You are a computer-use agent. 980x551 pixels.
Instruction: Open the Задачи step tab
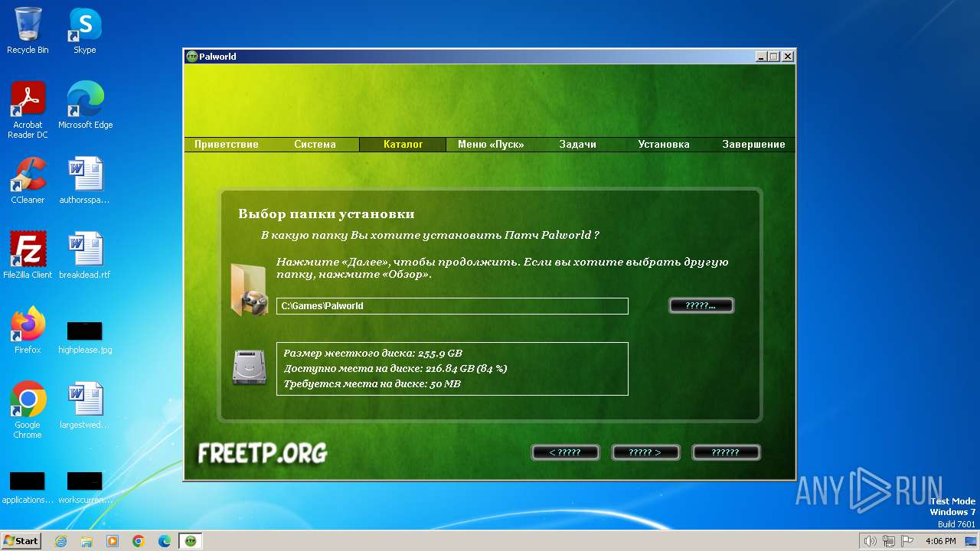coord(578,145)
